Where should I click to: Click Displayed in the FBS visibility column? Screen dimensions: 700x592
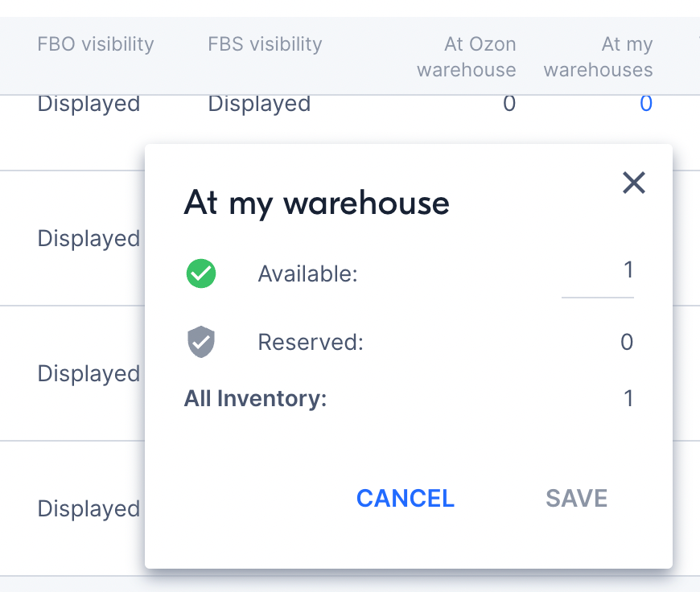click(259, 104)
